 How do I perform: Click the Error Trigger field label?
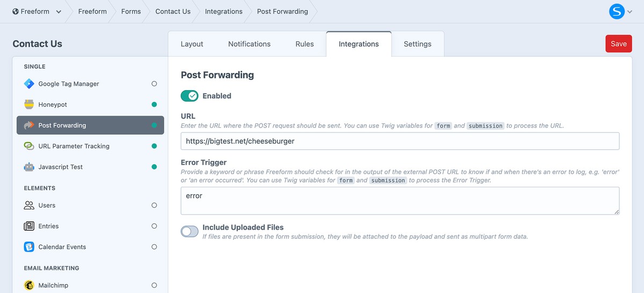204,162
